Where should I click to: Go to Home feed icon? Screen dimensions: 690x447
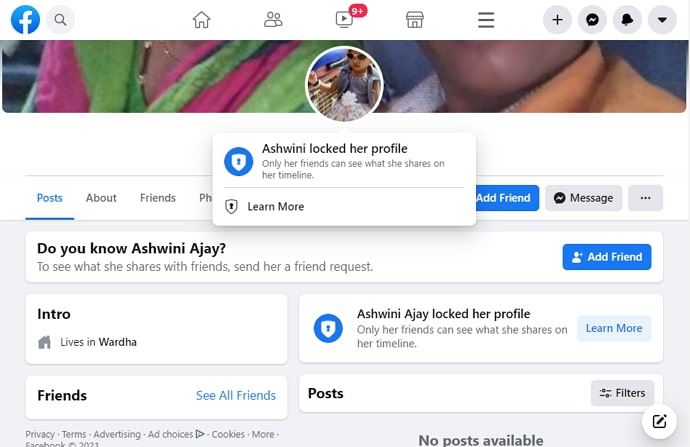point(202,20)
